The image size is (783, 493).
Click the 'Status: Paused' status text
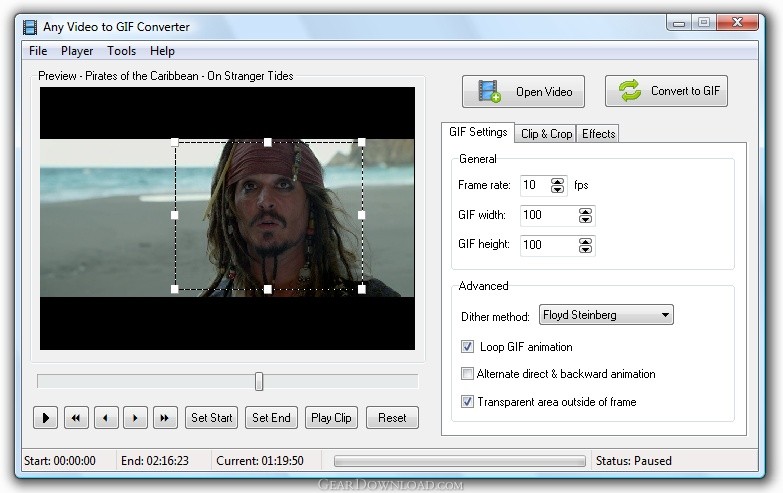pyautogui.click(x=634, y=461)
